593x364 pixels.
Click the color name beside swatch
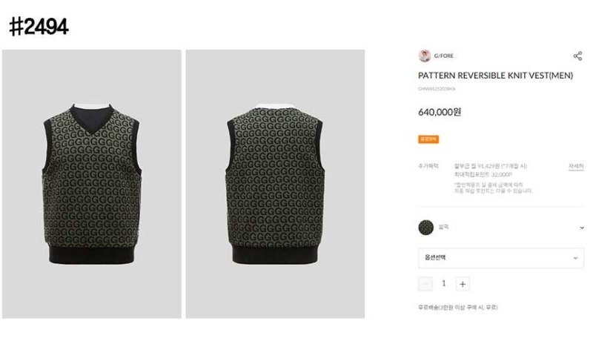coord(443,227)
